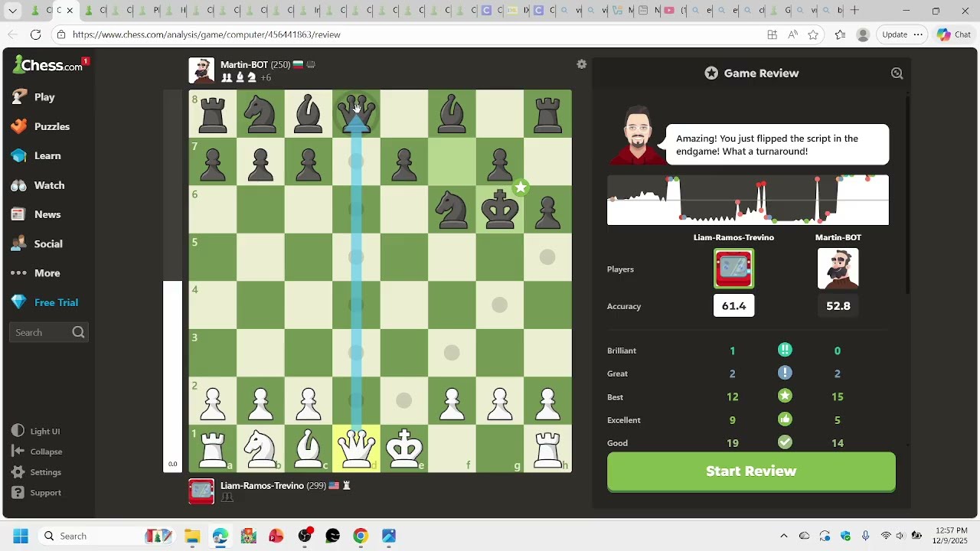Screen dimensions: 980x551
Task: Open the News section
Action: pyautogui.click(x=36, y=214)
